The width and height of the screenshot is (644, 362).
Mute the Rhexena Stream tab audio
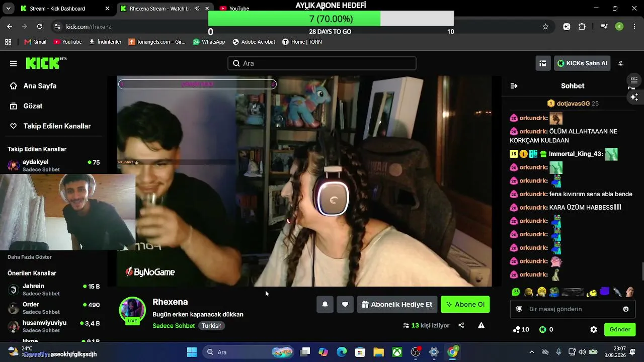click(x=197, y=9)
